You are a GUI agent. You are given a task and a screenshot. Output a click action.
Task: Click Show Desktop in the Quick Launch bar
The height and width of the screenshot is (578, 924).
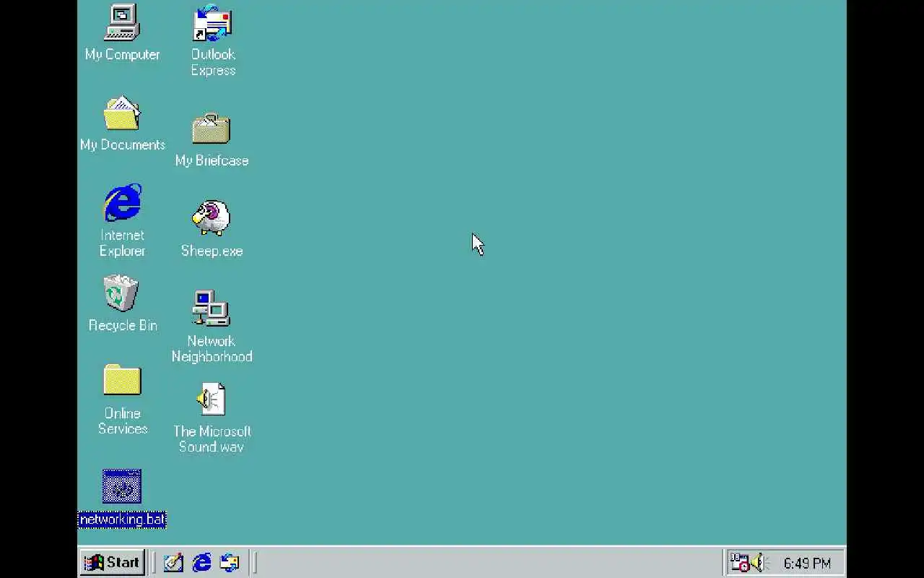pyautogui.click(x=173, y=562)
